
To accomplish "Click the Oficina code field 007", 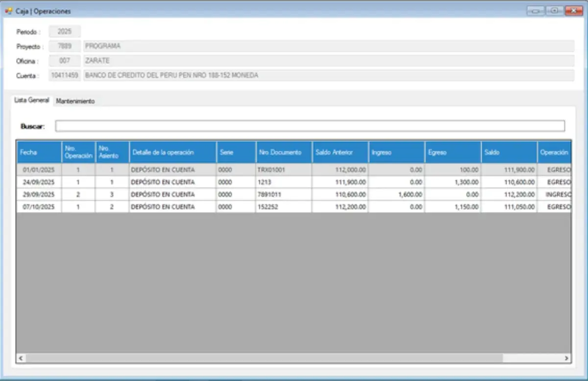I will coord(65,61).
